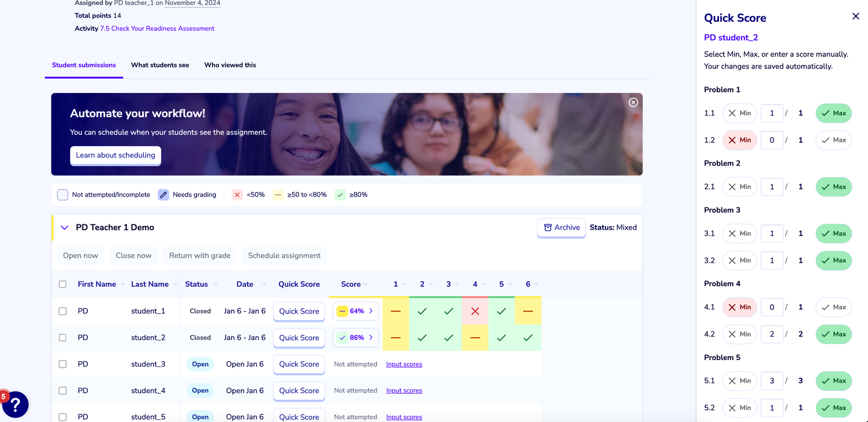The width and height of the screenshot is (868, 422).
Task: Click student_1 problem 4 red X cell
Action: [475, 311]
